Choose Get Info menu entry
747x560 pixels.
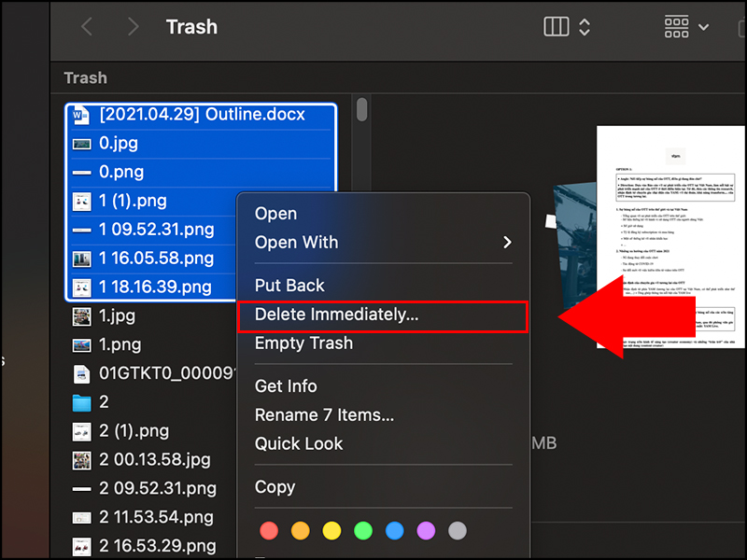tap(286, 386)
